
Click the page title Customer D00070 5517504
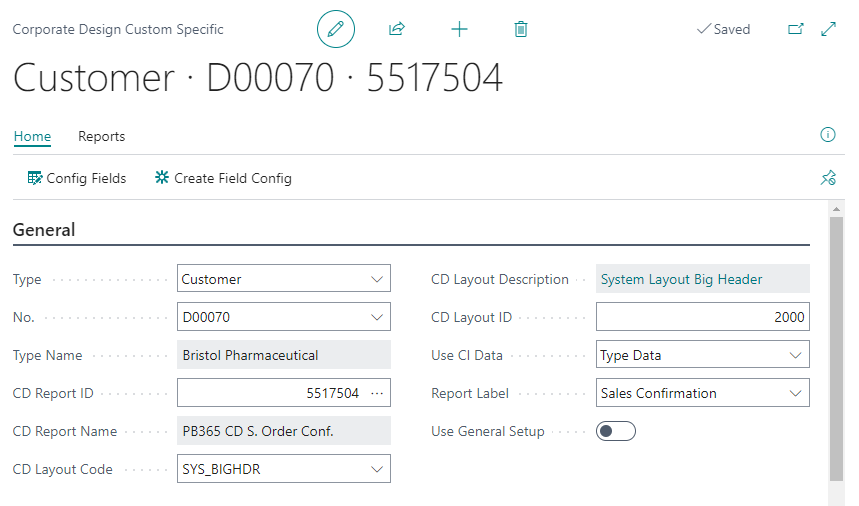point(257,78)
